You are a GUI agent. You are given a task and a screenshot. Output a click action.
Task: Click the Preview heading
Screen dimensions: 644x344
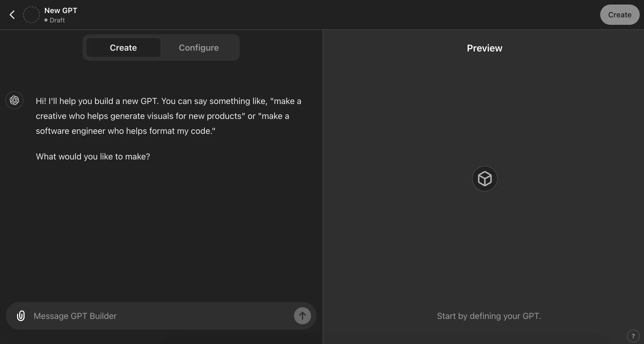[484, 48]
